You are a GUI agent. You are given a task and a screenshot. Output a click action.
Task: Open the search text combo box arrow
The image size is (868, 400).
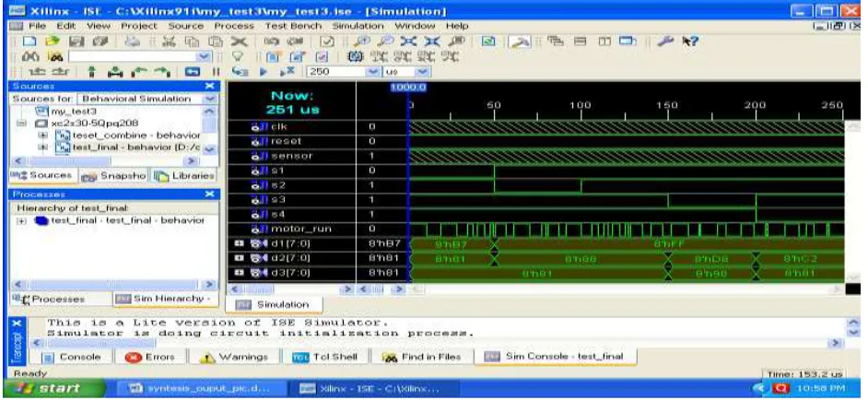(x=205, y=56)
